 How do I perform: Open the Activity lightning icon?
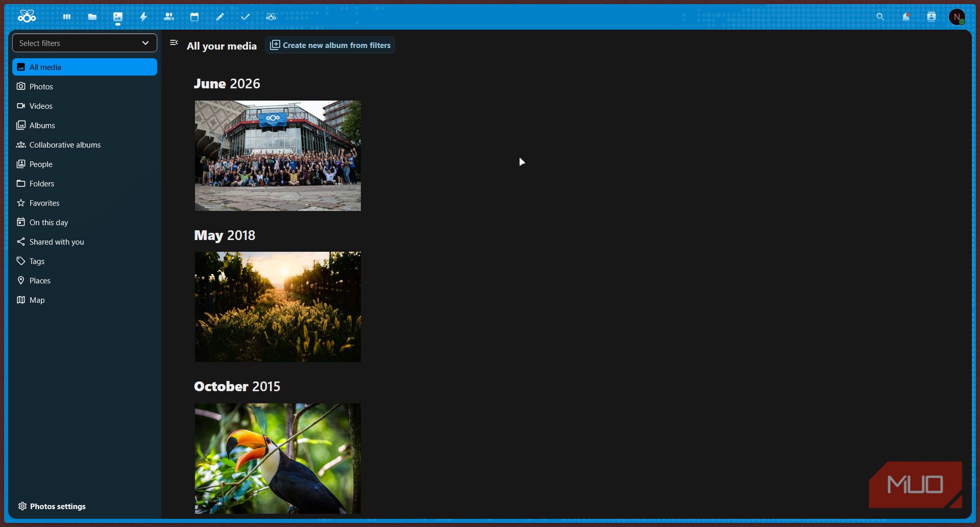[x=143, y=17]
